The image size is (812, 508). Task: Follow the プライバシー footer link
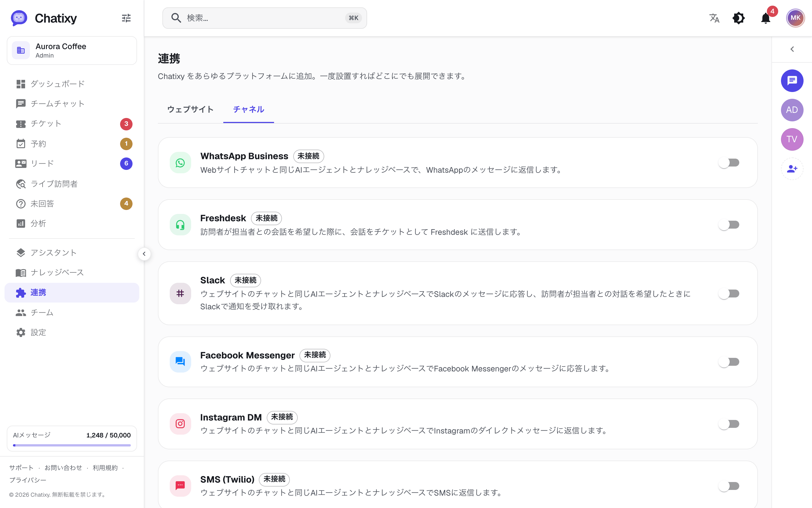click(x=28, y=480)
